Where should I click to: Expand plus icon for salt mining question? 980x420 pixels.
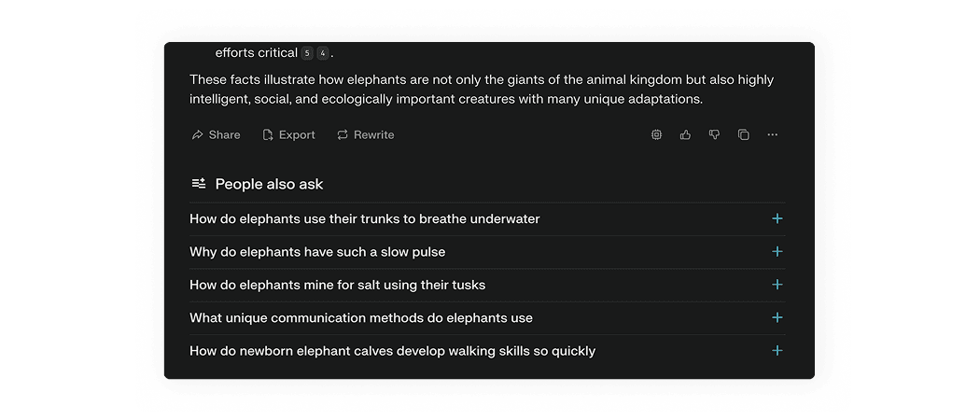777,285
